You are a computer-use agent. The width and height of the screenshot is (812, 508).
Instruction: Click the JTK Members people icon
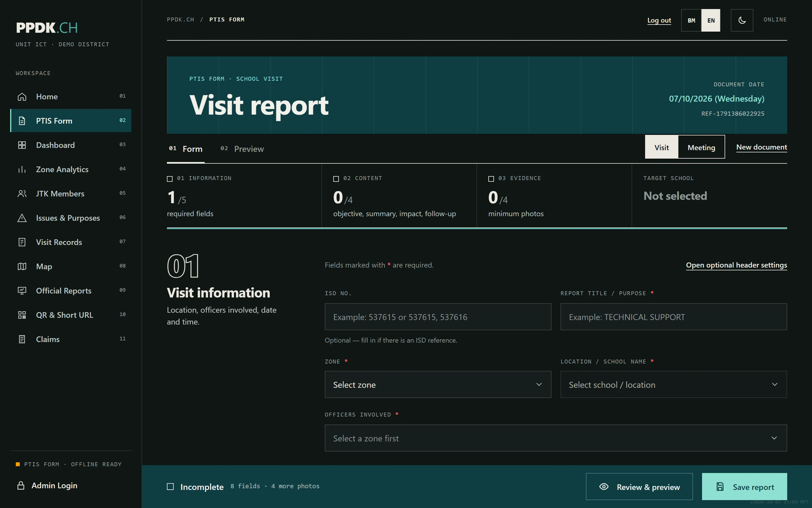tap(22, 194)
